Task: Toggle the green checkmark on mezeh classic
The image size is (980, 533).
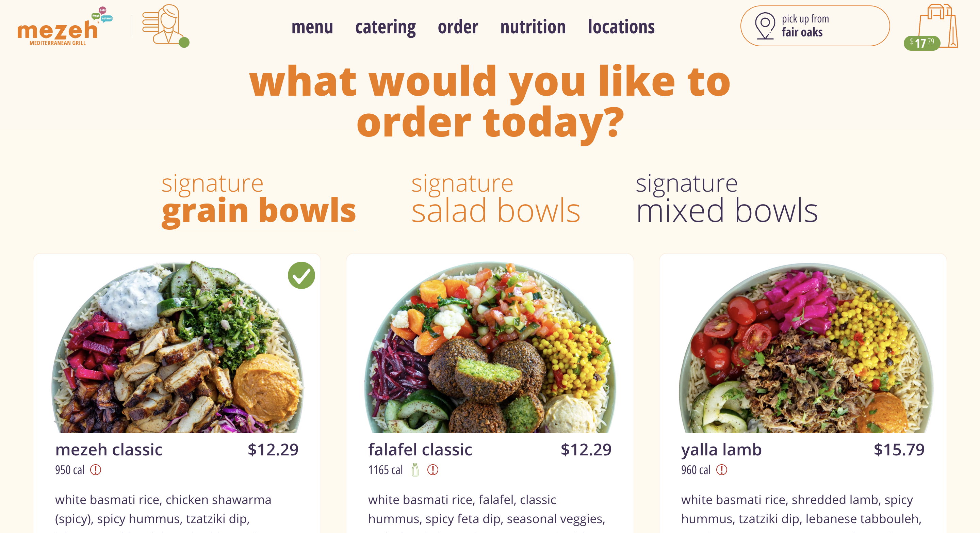Action: point(301,275)
